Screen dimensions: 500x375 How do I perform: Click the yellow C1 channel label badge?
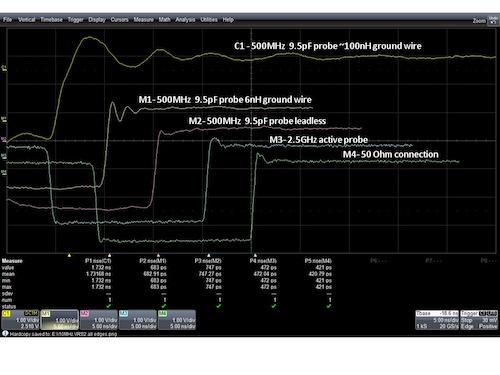tap(6, 314)
